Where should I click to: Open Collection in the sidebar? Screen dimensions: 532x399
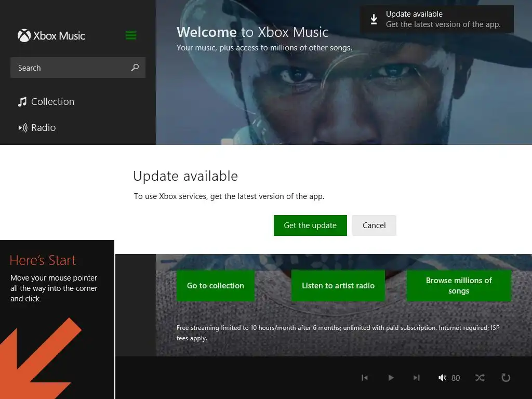pyautogui.click(x=46, y=101)
